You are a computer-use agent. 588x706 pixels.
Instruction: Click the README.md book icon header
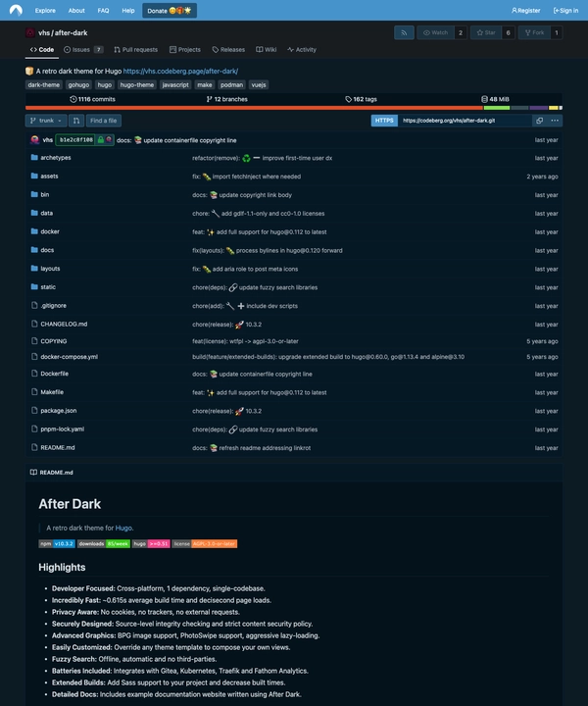pyautogui.click(x=33, y=473)
